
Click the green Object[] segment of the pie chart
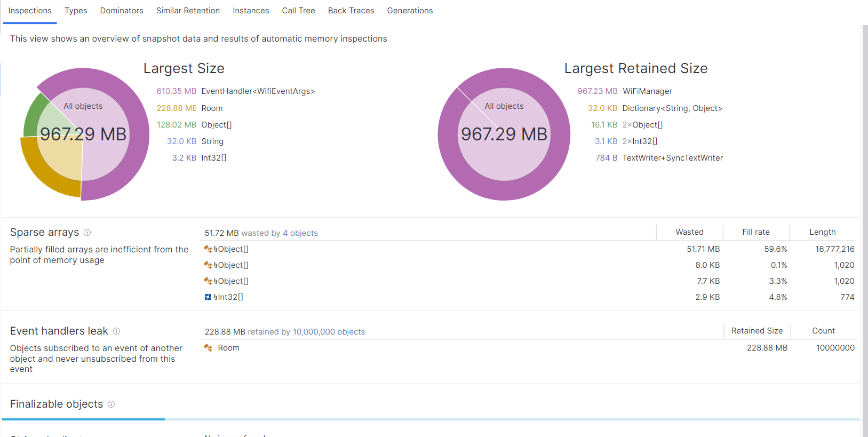tap(35, 115)
